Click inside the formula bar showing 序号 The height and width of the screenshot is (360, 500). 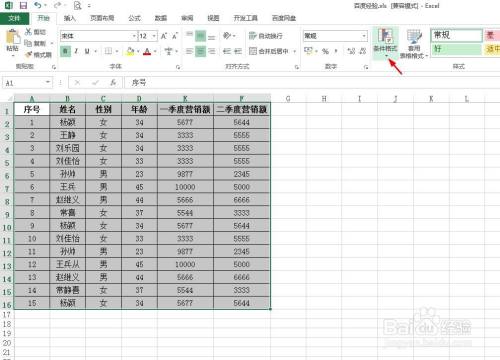[x=312, y=82]
